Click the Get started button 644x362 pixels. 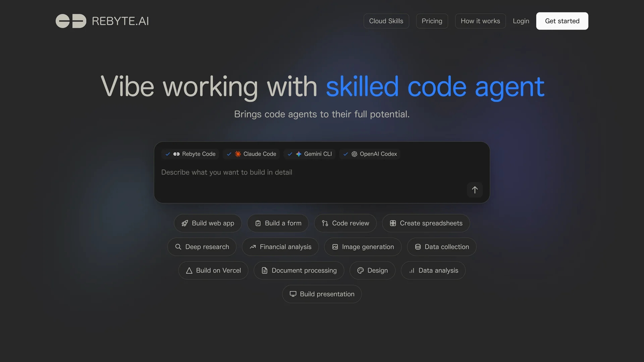562,21
